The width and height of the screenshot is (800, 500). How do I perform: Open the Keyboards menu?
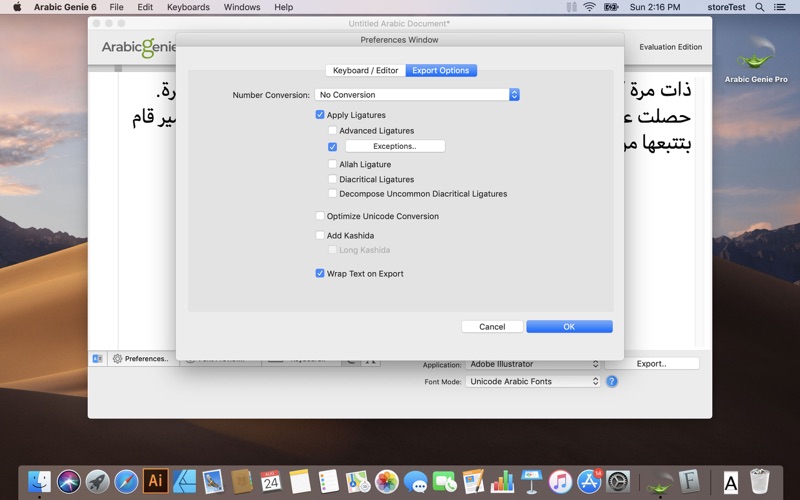point(188,7)
